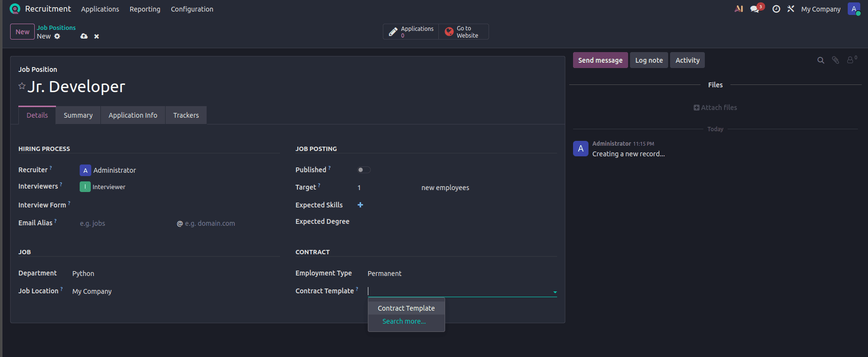Click the Activity button
Image resolution: width=868 pixels, height=357 pixels.
click(687, 60)
